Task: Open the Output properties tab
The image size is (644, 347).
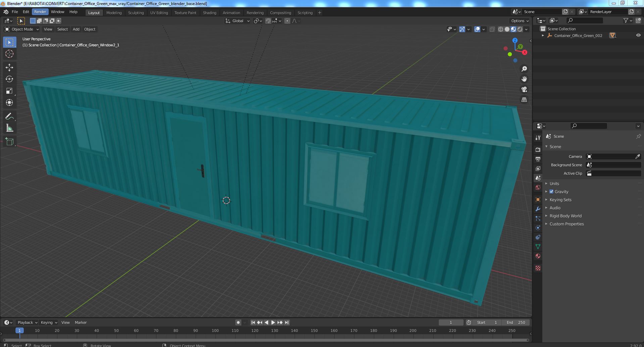Action: (x=538, y=159)
